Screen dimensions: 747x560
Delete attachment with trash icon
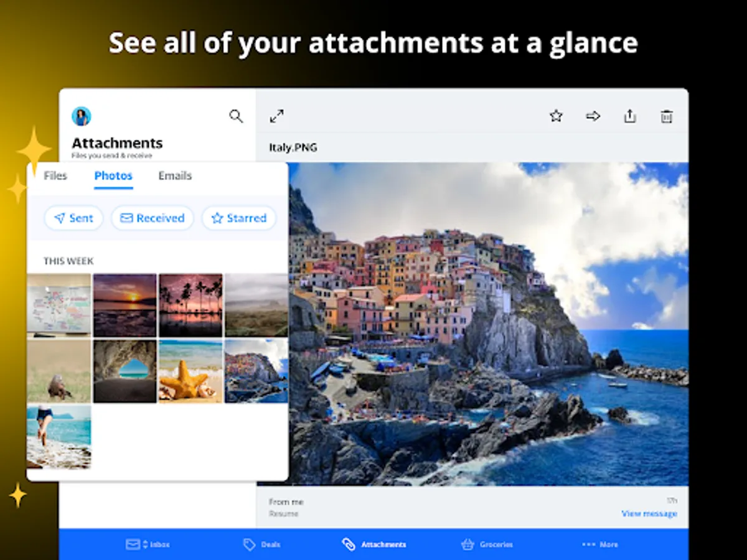(x=667, y=116)
